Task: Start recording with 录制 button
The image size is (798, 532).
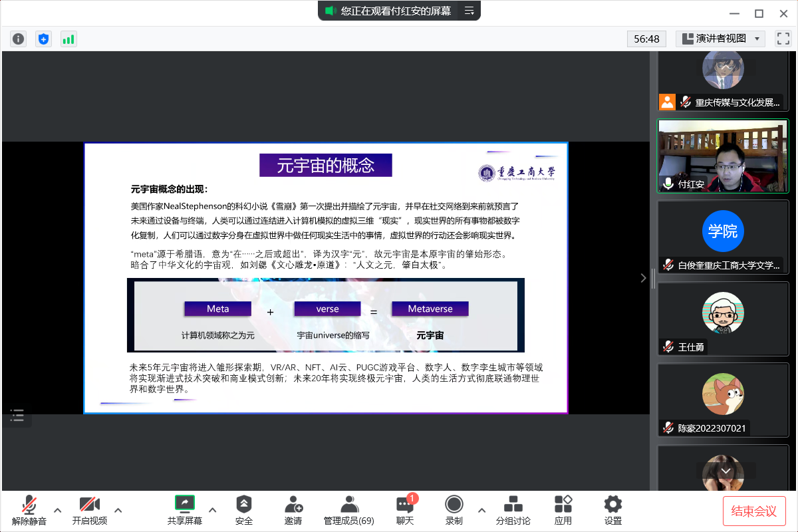Action: (454, 510)
